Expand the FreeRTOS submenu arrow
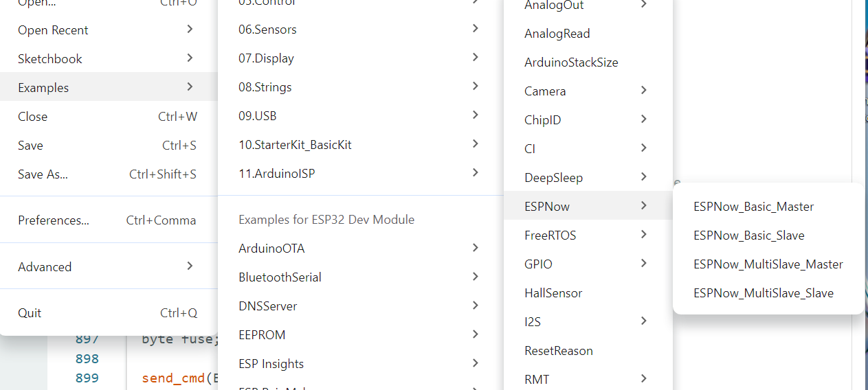This screenshot has width=868, height=390. pyautogui.click(x=643, y=235)
